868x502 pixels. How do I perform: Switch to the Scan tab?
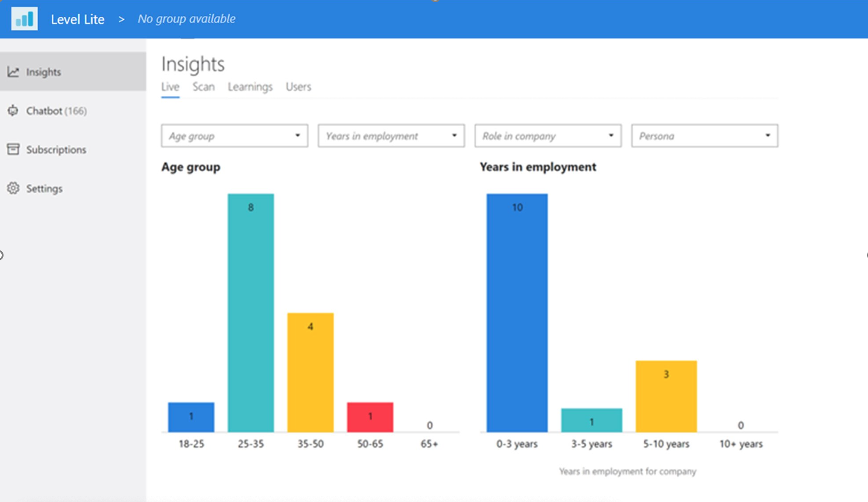coord(204,87)
